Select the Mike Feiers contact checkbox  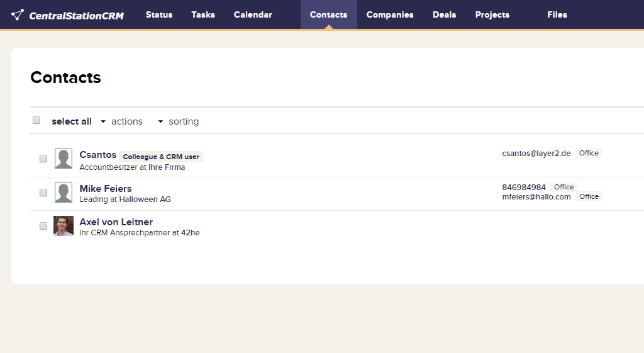pos(43,193)
